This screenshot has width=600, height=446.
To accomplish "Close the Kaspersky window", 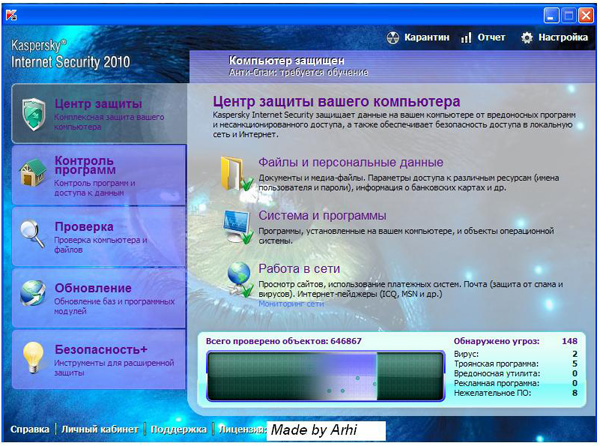I will 586,16.
